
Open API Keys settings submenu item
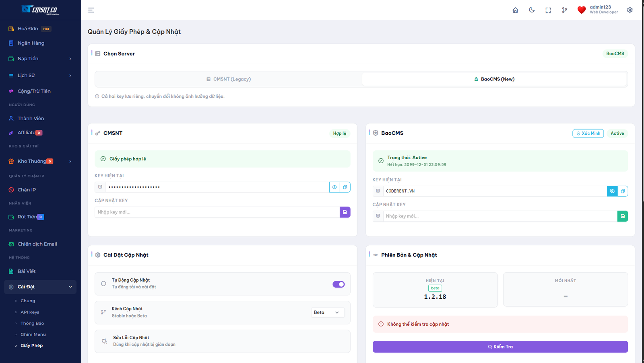30,312
